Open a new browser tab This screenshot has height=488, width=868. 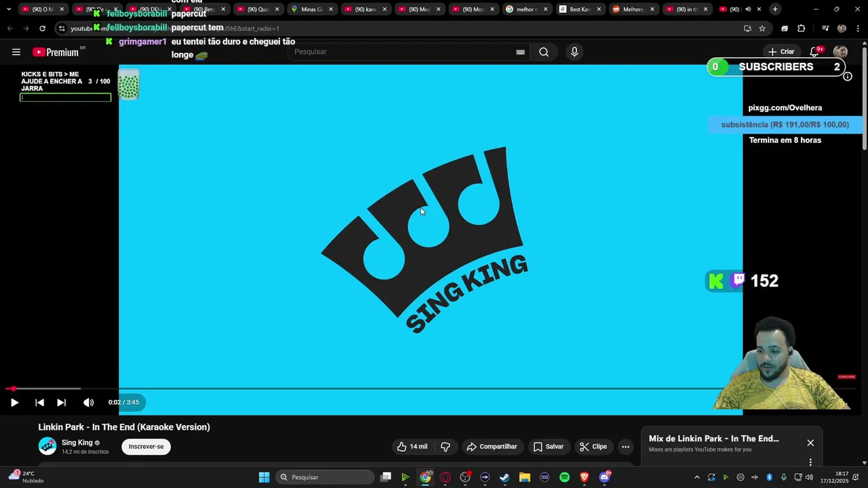(x=775, y=9)
